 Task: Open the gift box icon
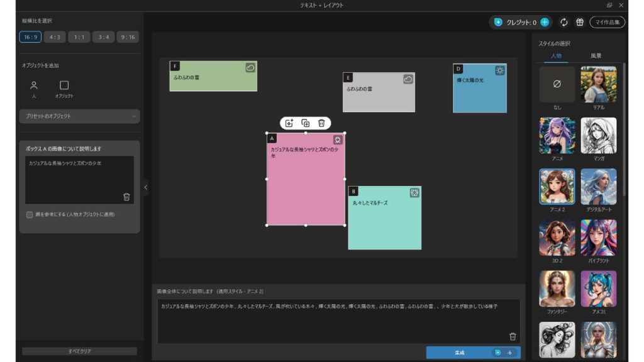click(x=580, y=22)
